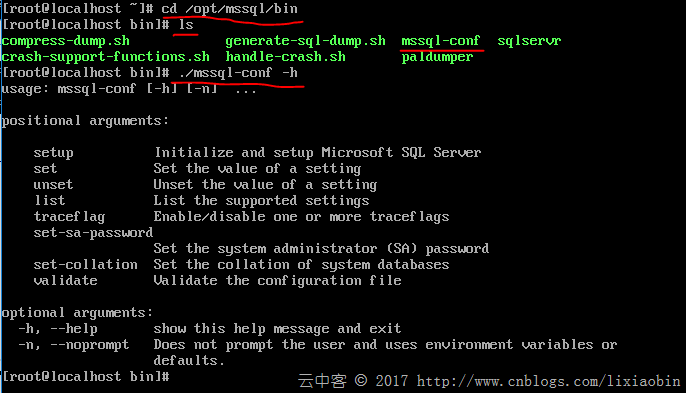Click the paldumper file entry
This screenshot has width=686, height=393.
pos(437,57)
